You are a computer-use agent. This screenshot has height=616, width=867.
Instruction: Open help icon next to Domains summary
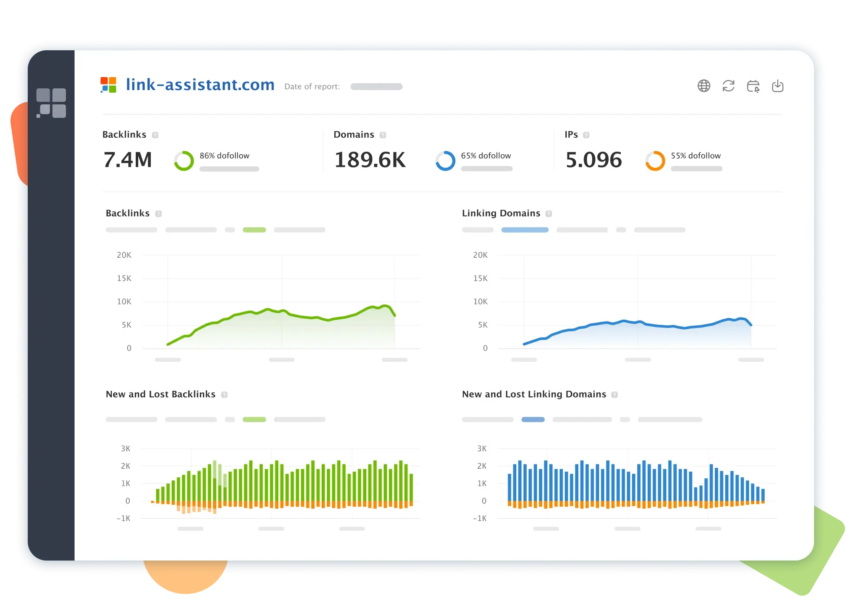click(x=383, y=135)
